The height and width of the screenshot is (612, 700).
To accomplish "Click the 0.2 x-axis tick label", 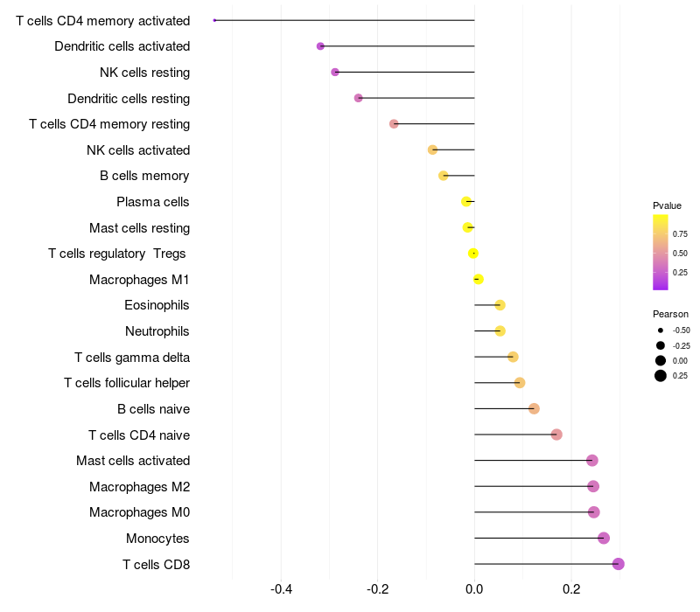I will click(x=570, y=589).
